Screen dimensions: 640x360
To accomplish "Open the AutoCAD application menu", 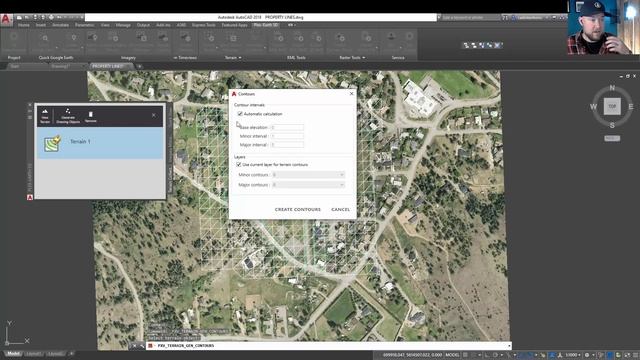I will (6, 20).
